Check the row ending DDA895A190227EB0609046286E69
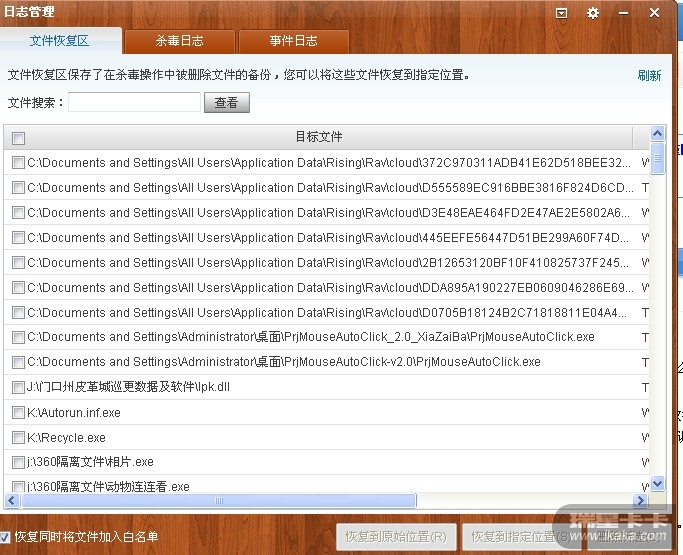The height and width of the screenshot is (555, 683). pyautogui.click(x=18, y=288)
